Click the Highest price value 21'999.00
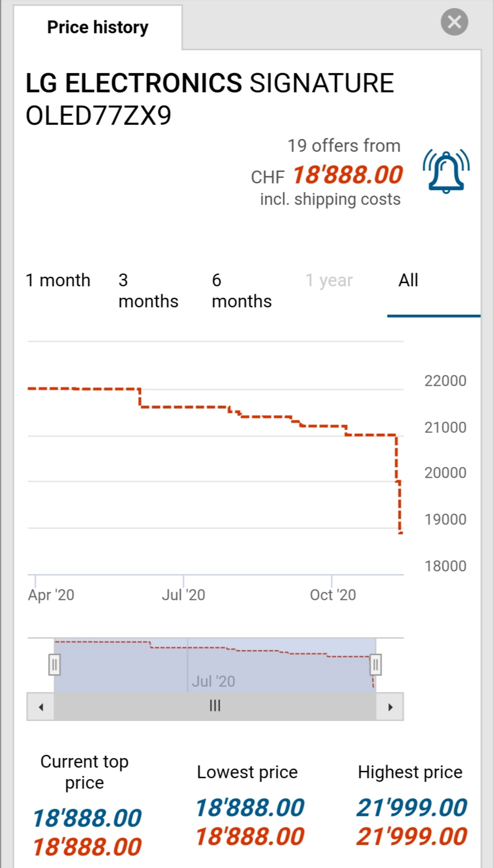The image size is (494, 868). [412, 807]
